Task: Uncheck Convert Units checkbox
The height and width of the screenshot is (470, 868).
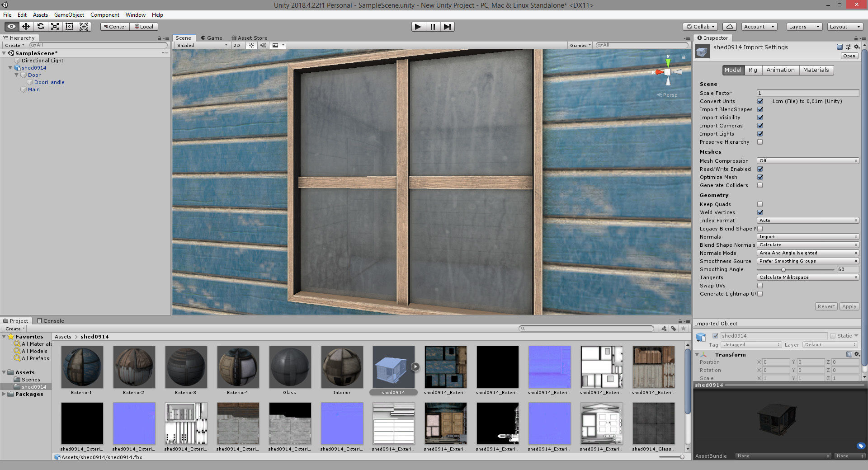Action: click(760, 101)
